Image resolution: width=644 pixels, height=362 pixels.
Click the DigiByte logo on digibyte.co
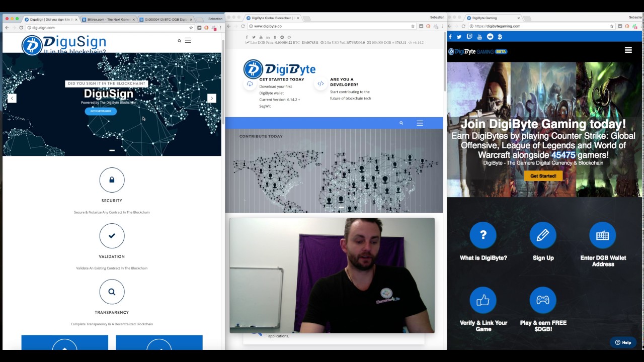pos(279,69)
